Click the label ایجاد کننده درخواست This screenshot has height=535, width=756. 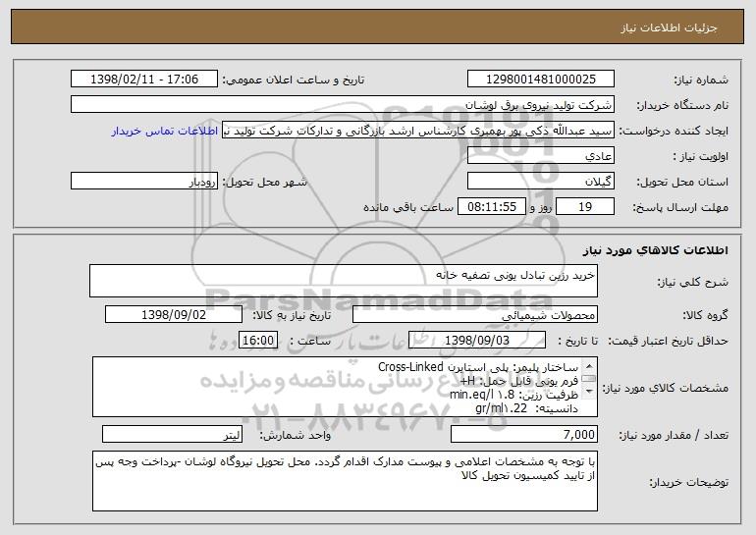click(674, 132)
